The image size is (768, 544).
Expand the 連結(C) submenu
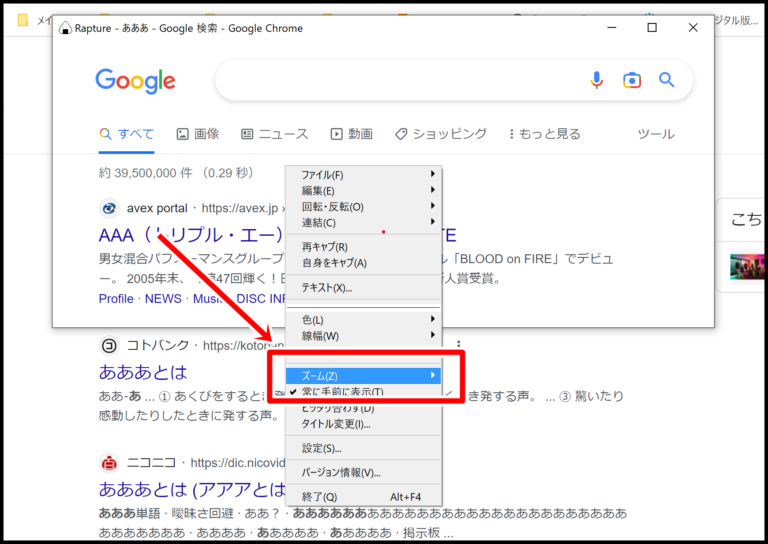(x=363, y=223)
